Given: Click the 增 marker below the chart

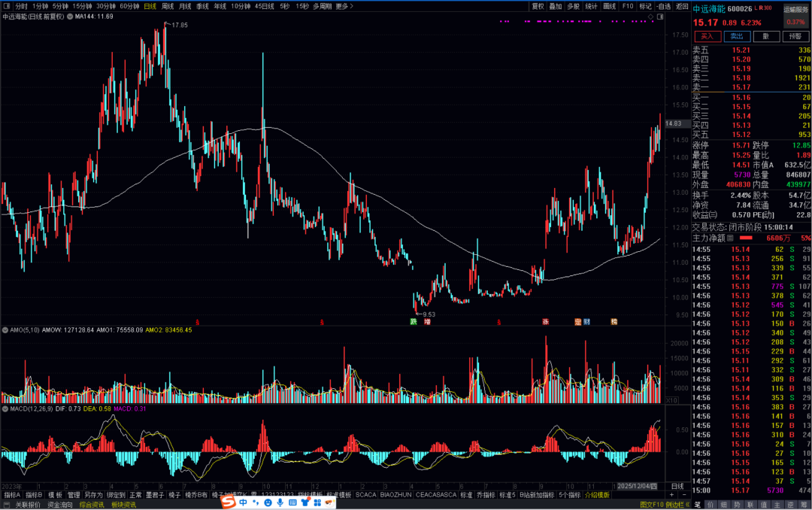Looking at the screenshot, I should coord(427,321).
